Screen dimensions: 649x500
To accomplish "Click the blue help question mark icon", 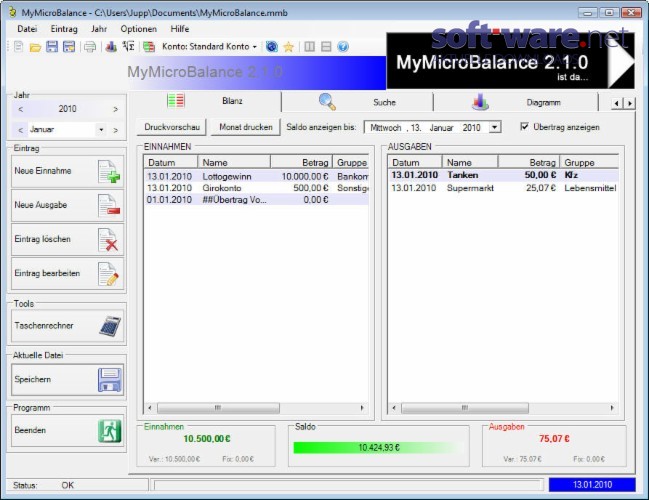I will [343, 46].
